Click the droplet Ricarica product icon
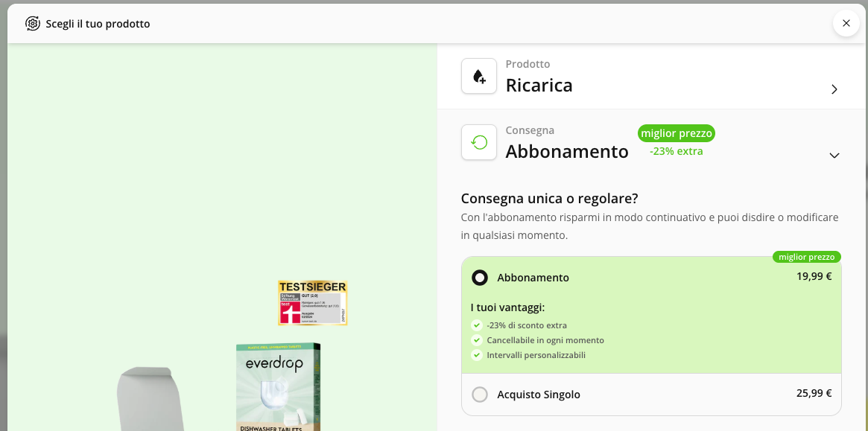The image size is (868, 431). 479,76
